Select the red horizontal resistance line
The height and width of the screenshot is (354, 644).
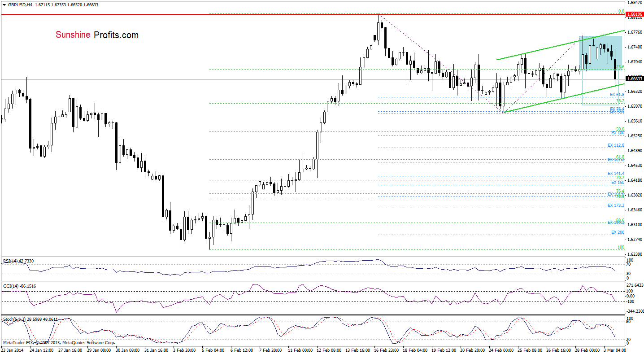click(x=314, y=14)
